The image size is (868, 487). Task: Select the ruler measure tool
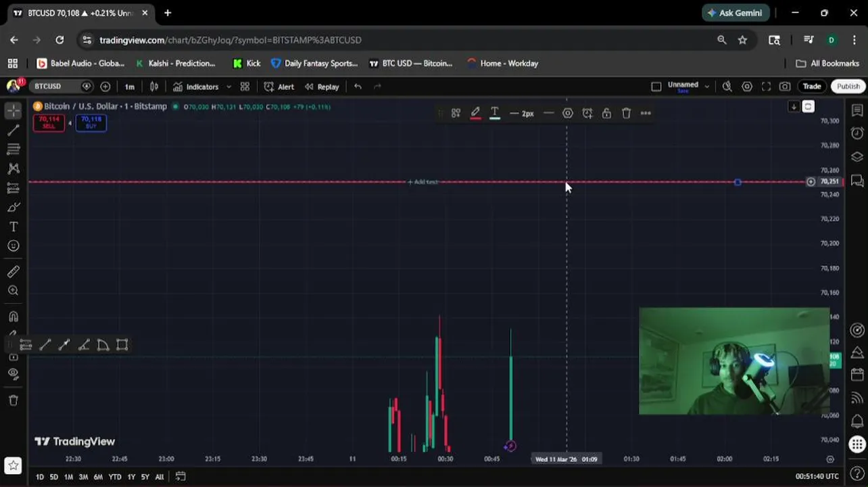click(x=14, y=271)
